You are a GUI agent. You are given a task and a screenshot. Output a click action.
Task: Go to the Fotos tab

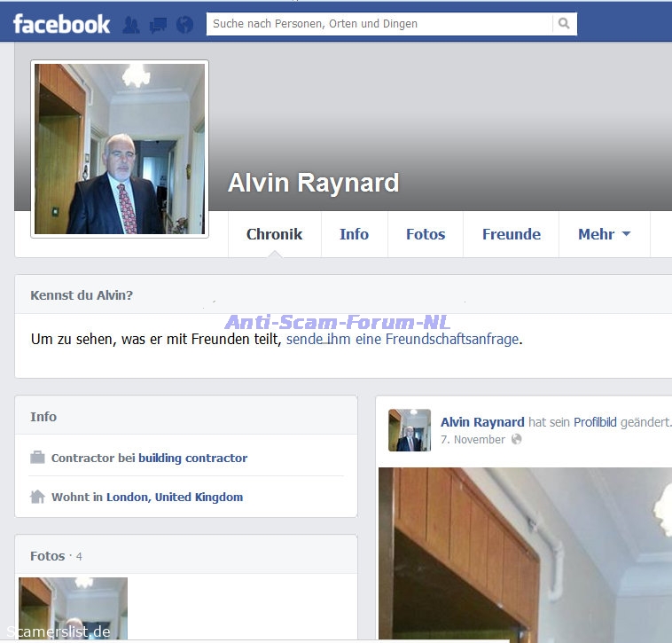coord(426,234)
